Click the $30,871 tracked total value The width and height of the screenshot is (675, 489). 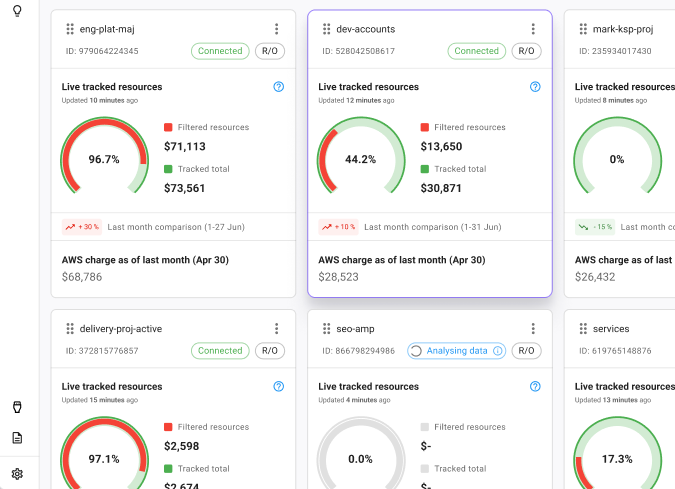[441, 188]
